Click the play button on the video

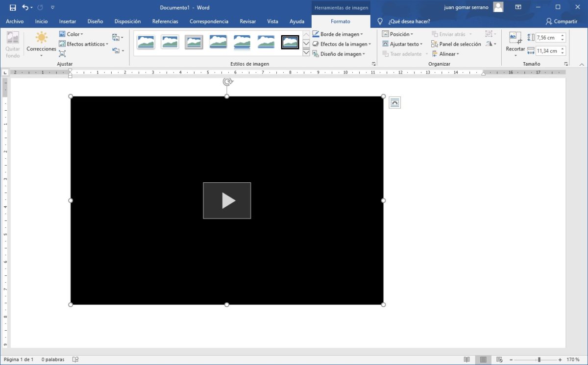tap(227, 200)
